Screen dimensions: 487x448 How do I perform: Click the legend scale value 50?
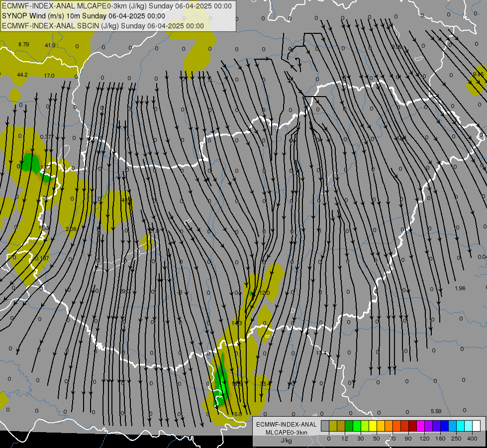click(x=377, y=439)
